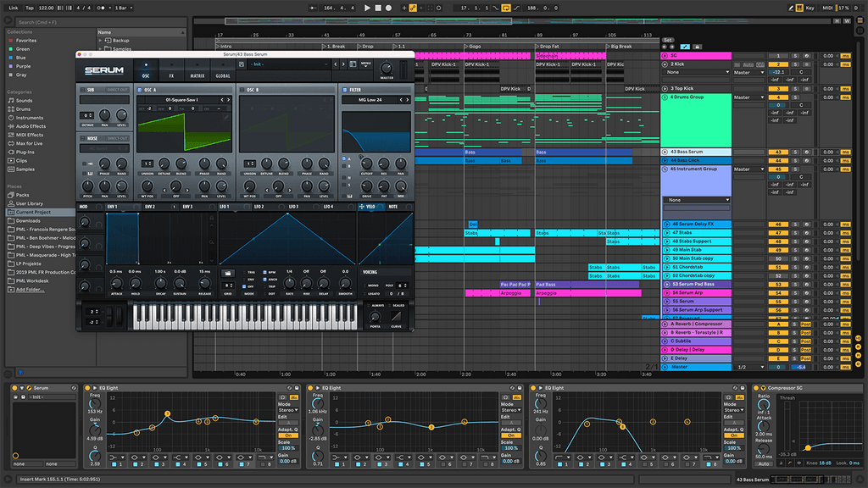Switch to Serum's FX tab
Viewport: 868px width, 488px height.
click(x=171, y=71)
